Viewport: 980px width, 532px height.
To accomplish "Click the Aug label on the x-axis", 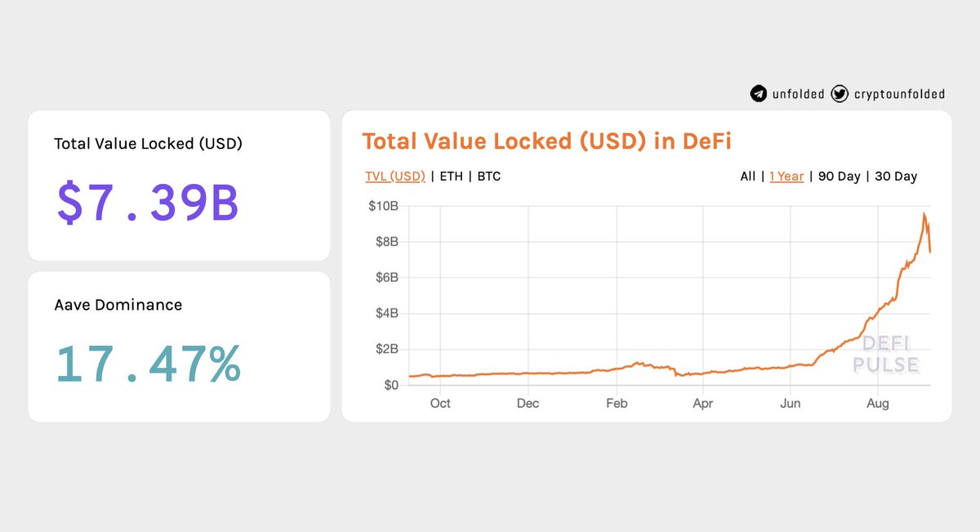I will click(x=877, y=404).
